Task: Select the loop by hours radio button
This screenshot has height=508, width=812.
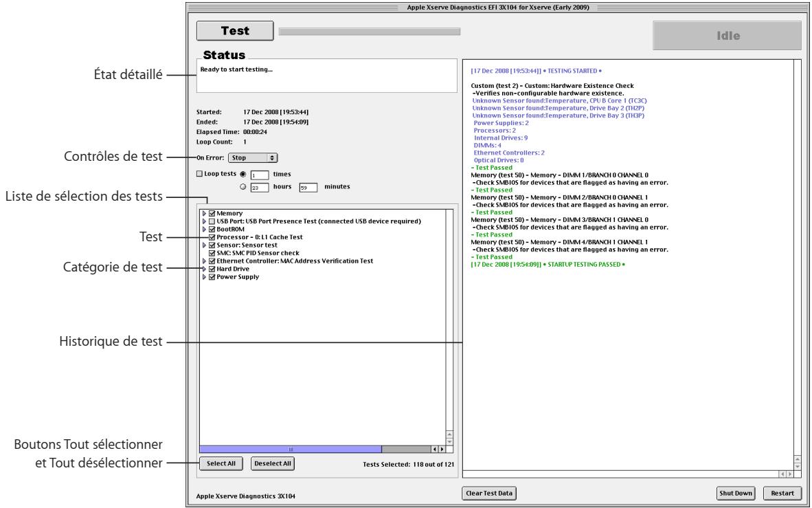Action: pos(243,186)
